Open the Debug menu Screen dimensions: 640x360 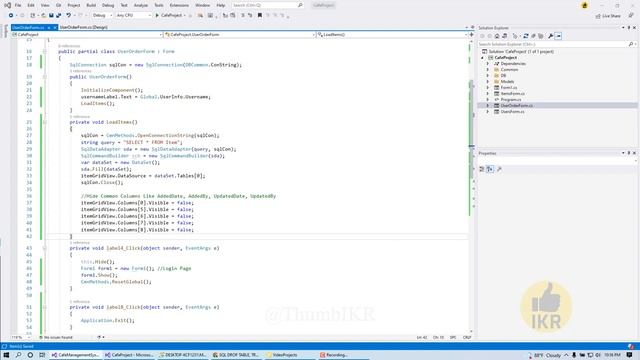(108, 5)
